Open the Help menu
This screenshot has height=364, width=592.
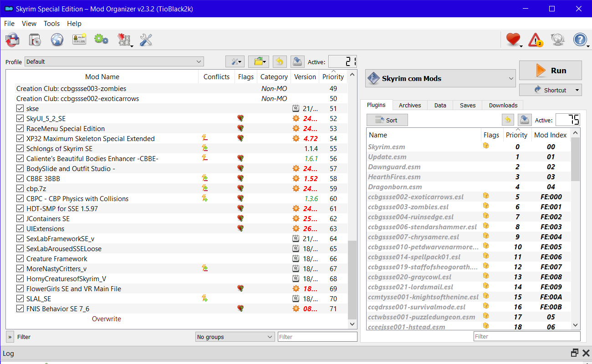[x=74, y=24]
